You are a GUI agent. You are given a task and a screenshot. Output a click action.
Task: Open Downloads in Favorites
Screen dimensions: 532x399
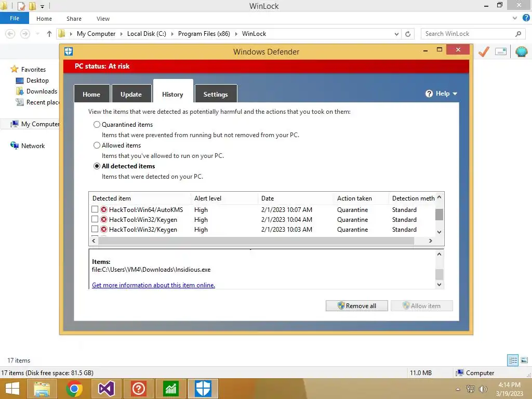point(42,91)
